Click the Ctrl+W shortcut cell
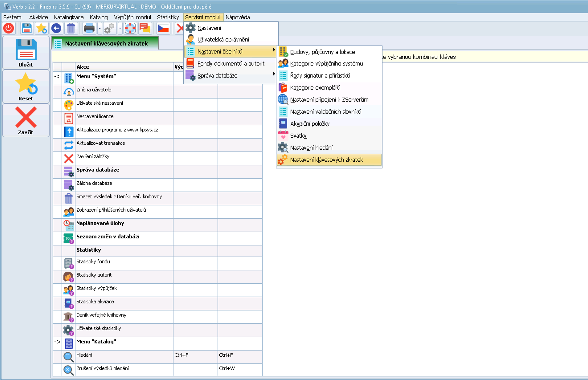The width and height of the screenshot is (588, 380). tap(240, 370)
